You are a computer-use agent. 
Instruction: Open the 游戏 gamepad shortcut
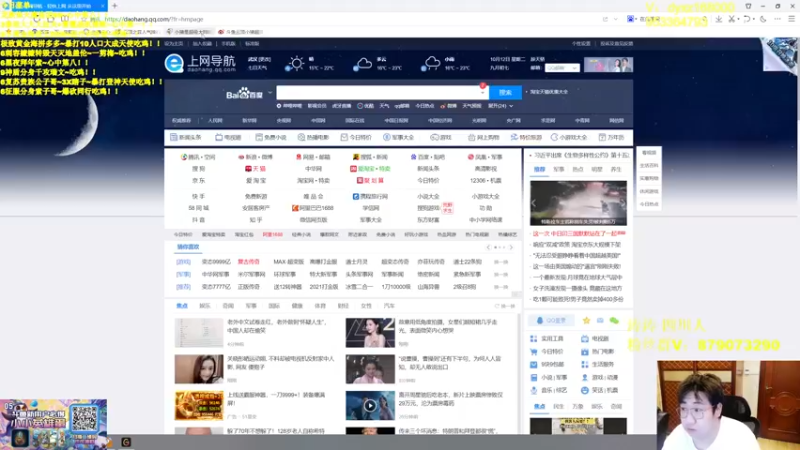point(441,137)
